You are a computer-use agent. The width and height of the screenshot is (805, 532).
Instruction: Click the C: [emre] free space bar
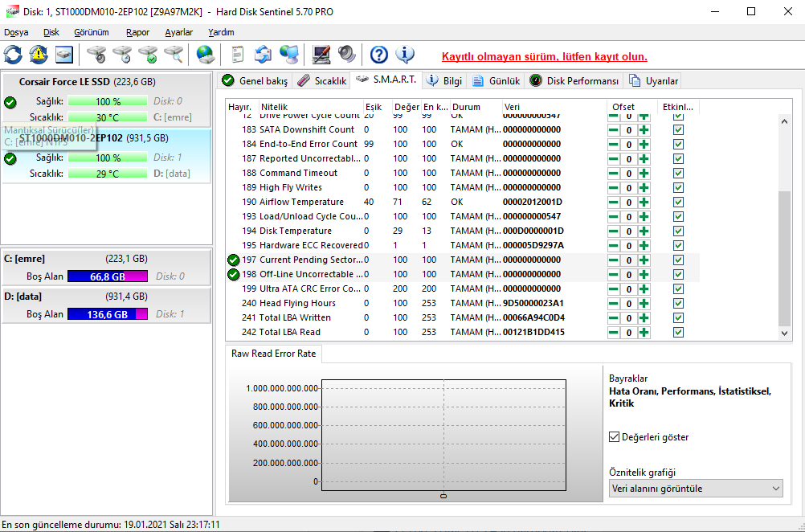[108, 276]
